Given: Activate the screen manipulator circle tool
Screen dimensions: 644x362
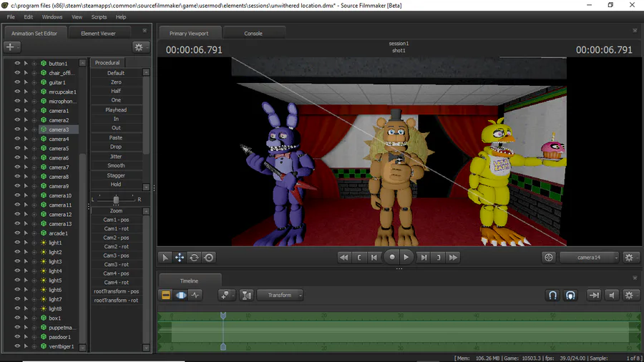Looking at the screenshot, I should click(x=209, y=258).
